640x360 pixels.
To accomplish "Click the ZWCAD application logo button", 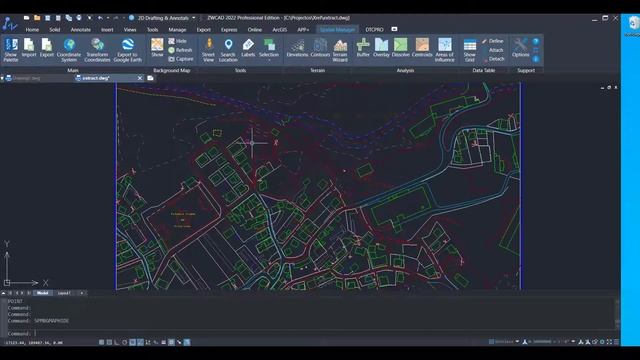I will coord(9,24).
